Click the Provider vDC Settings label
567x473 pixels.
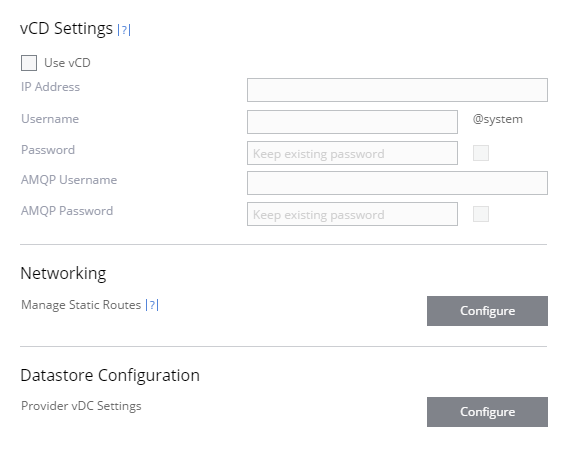[81, 406]
